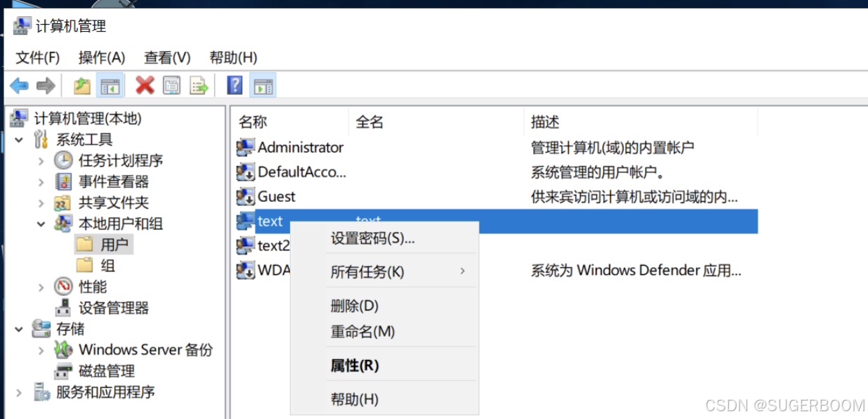
Task: Choose 属性(R) from context menu
Action: 384,366
